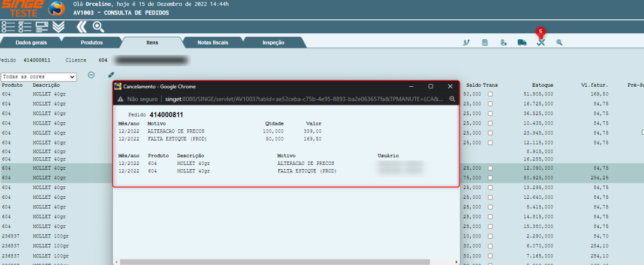Click the delivery truck icon

pos(522,43)
